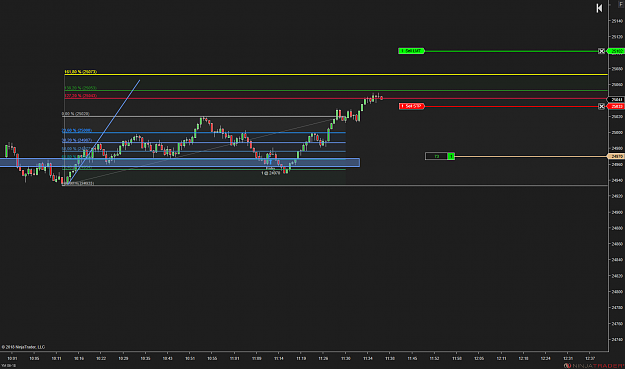Select the red 127.20 % Fibonacci label

pos(81,96)
